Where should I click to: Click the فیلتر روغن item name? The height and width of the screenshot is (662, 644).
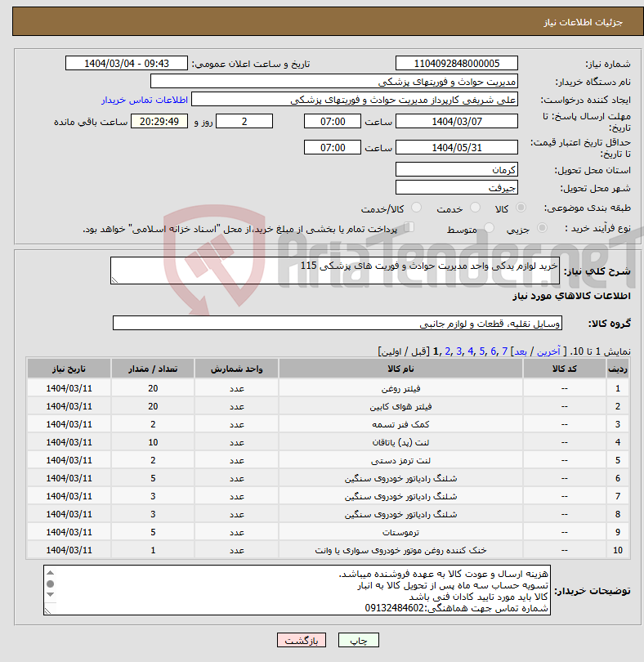pos(400,388)
